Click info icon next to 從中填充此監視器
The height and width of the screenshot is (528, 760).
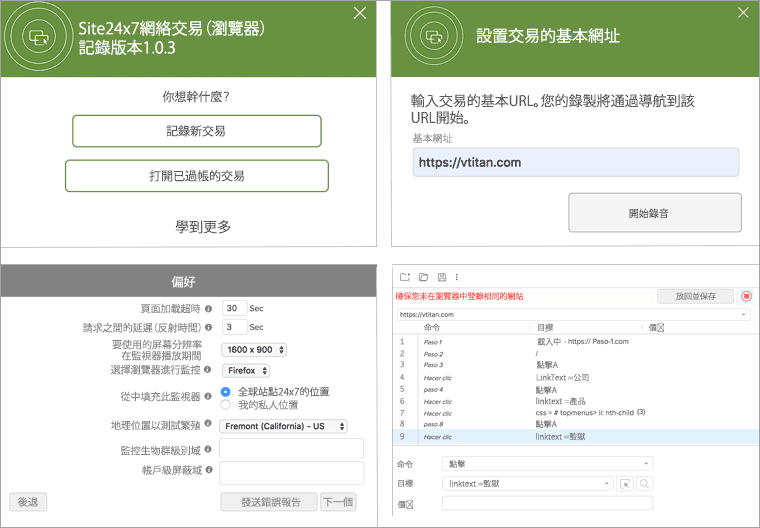[x=207, y=396]
